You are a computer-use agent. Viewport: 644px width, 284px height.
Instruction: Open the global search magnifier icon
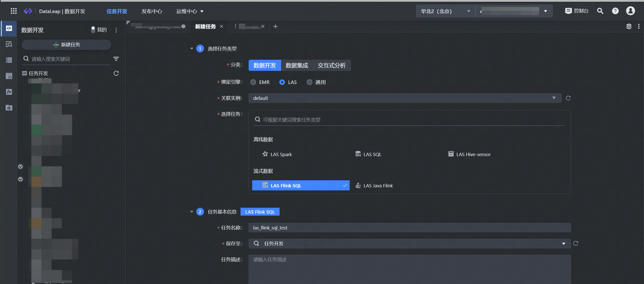point(600,11)
